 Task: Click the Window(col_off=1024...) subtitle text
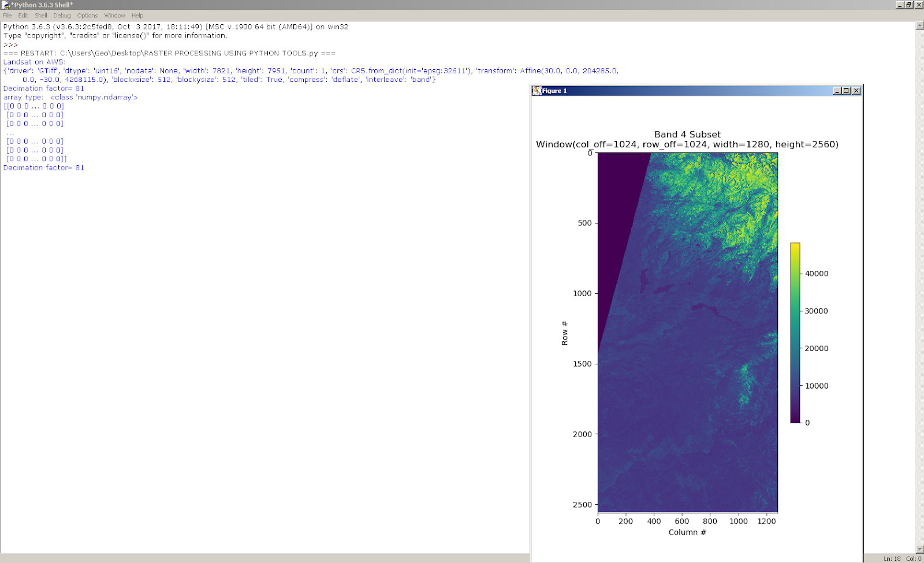pos(687,144)
